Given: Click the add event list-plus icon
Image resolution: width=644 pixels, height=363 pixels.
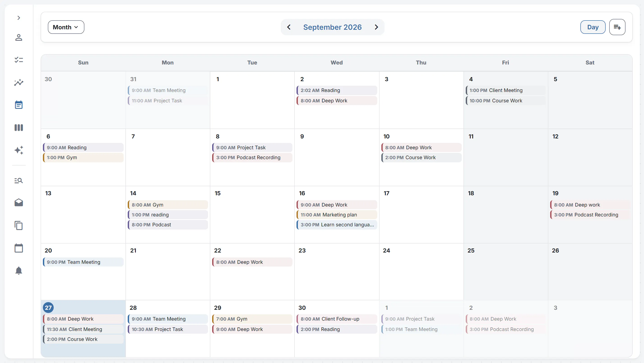Looking at the screenshot, I should coord(617,27).
